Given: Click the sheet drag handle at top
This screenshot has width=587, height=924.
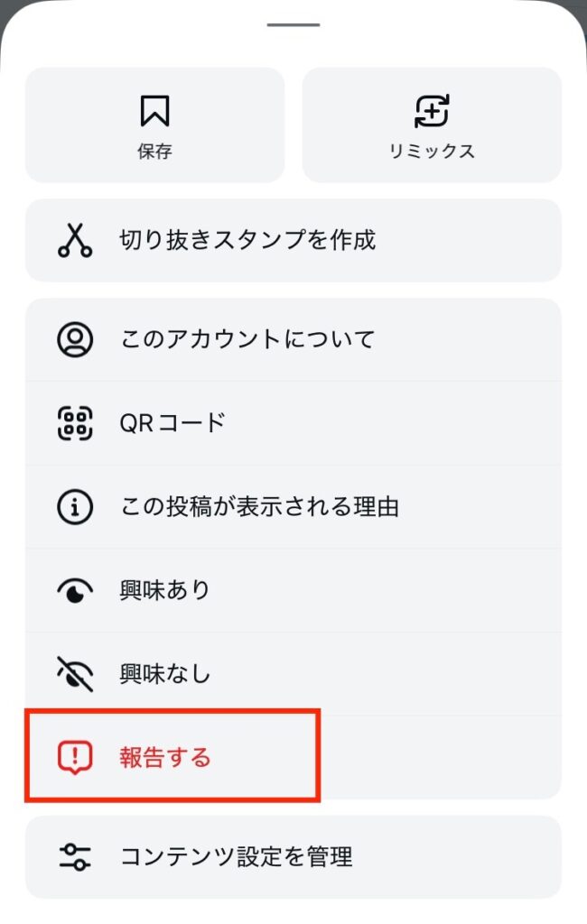Looking at the screenshot, I should point(293,25).
